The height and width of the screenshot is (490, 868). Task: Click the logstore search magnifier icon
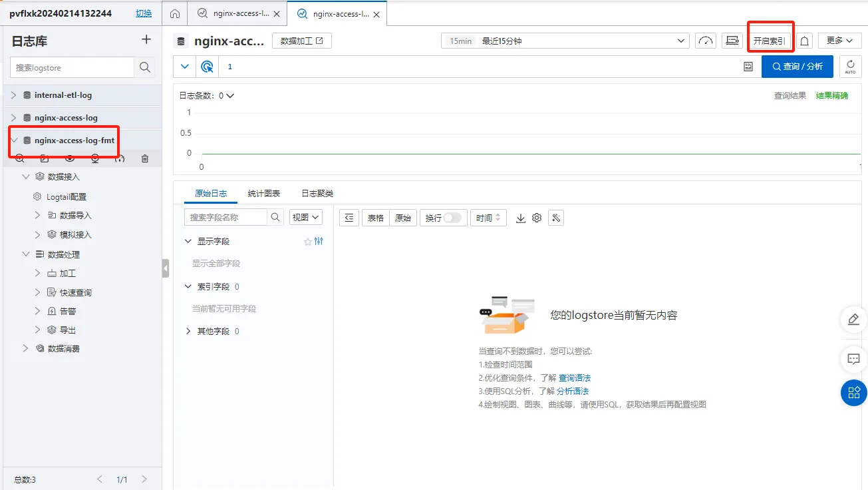point(144,67)
